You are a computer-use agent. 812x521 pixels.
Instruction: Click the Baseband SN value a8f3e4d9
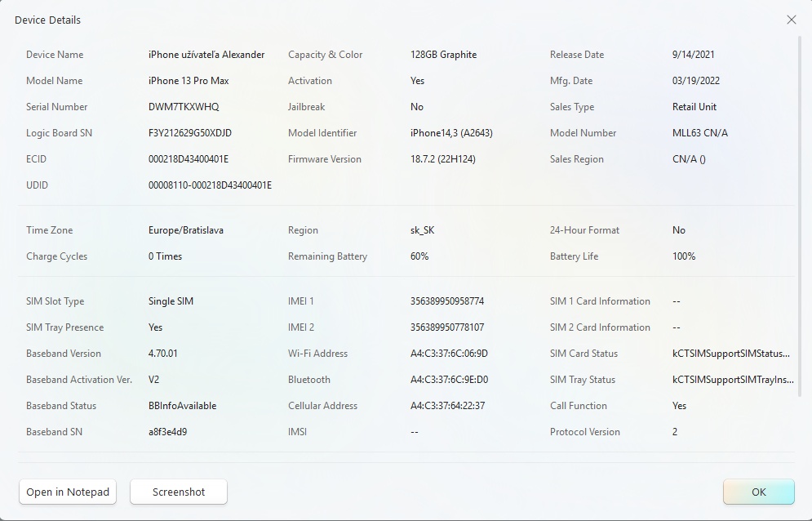(167, 431)
